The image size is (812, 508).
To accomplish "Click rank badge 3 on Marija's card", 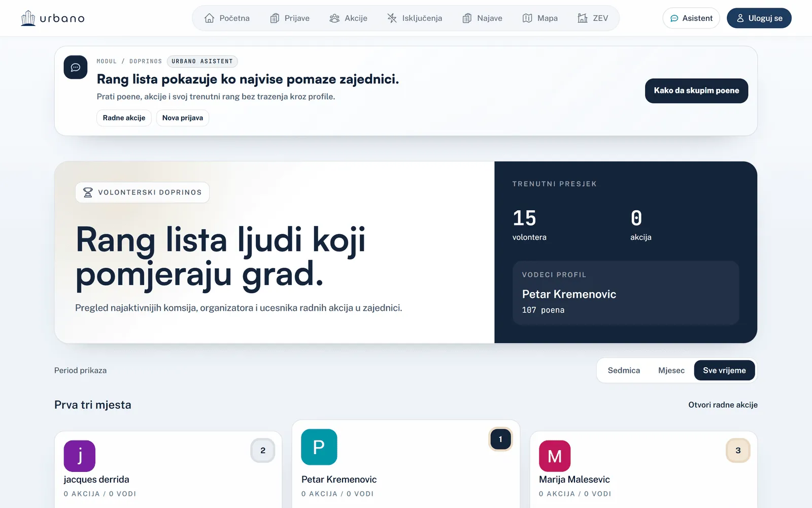I will (x=738, y=451).
